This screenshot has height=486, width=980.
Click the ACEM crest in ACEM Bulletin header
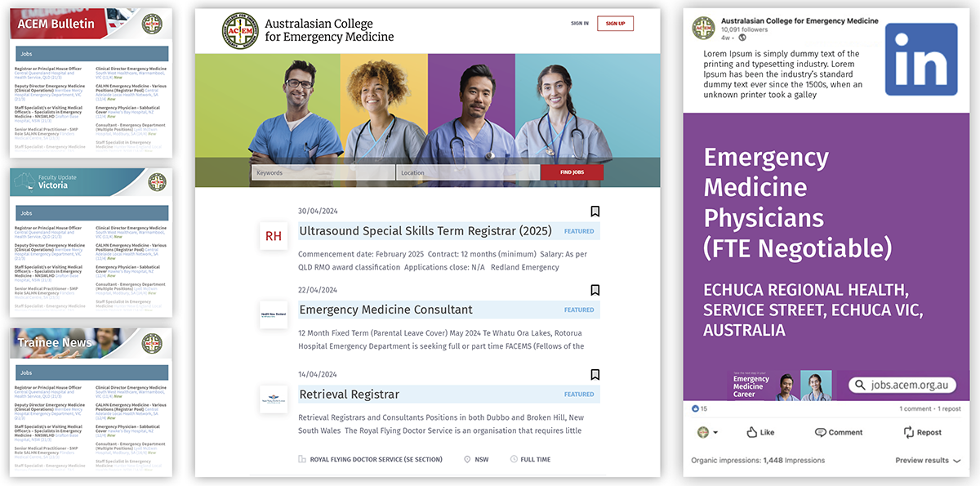tap(152, 25)
